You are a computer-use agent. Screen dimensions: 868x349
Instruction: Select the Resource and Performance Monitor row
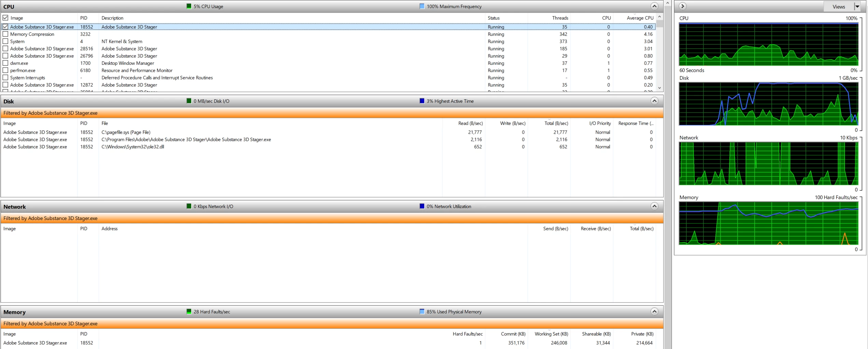pyautogui.click(x=328, y=70)
